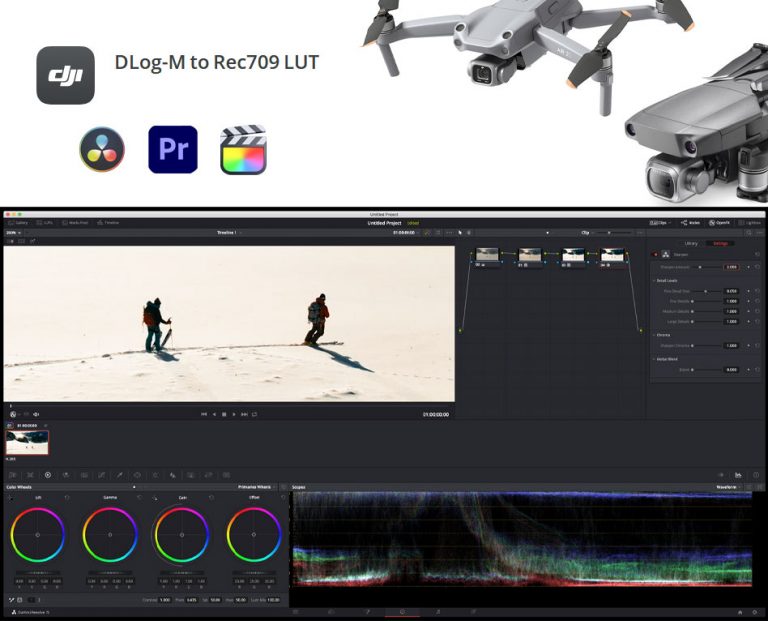Go to last frame playback button
The image size is (768, 621).
(244, 414)
